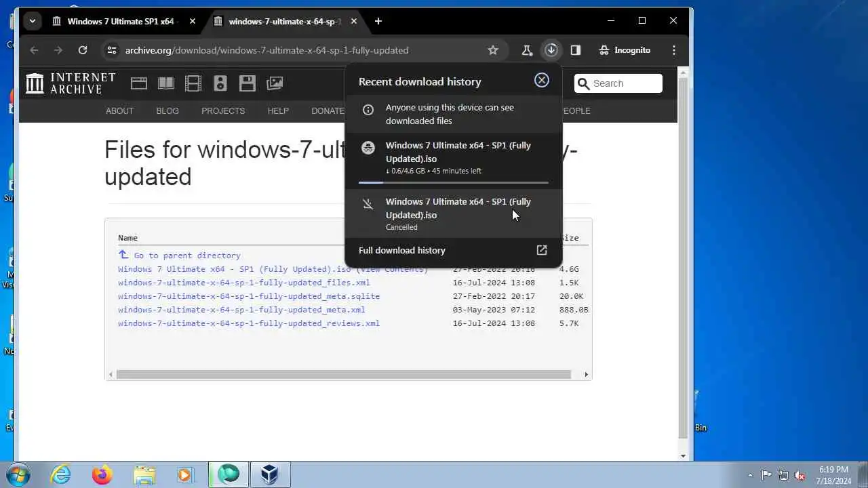View site information icon in address bar

112,50
